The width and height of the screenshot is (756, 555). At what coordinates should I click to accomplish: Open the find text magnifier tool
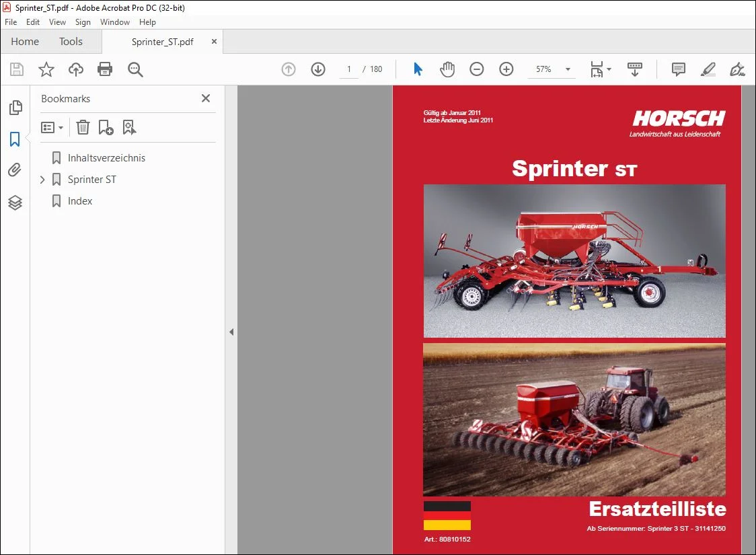[x=135, y=69]
